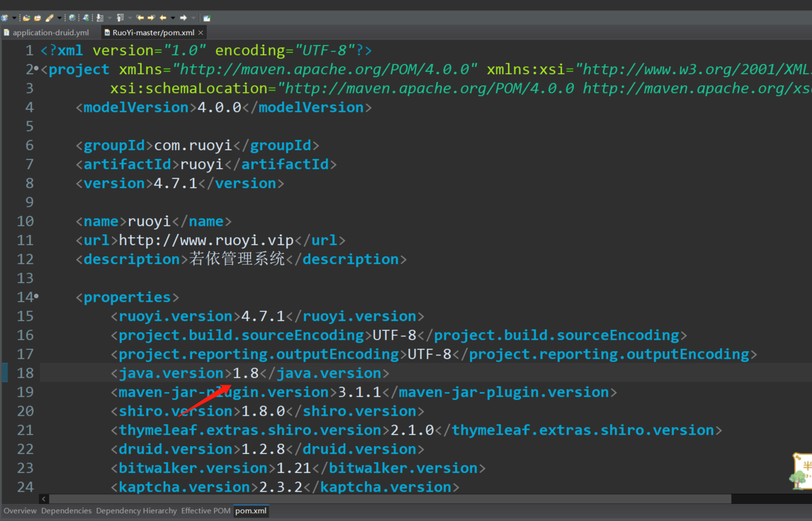Click the xsi:schemaLocation attribute name
This screenshot has height=521, width=812.
coord(189,88)
